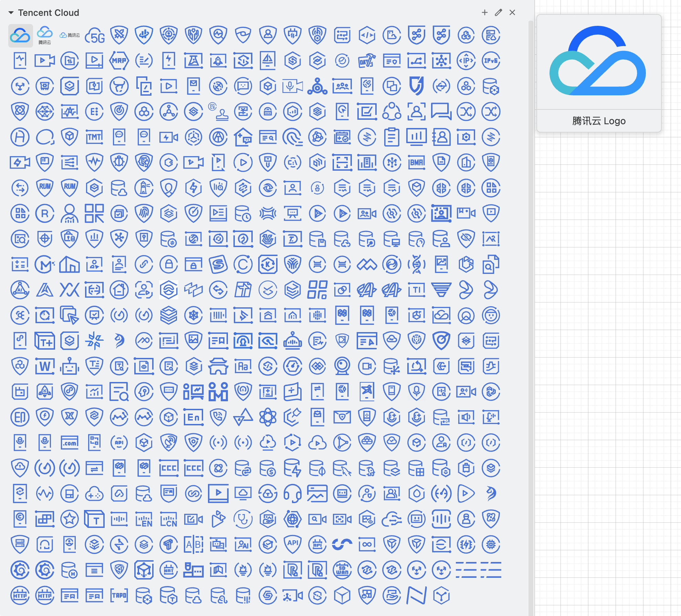681x616 pixels.
Task: Choose the atom orbit icon
Action: (x=268, y=417)
